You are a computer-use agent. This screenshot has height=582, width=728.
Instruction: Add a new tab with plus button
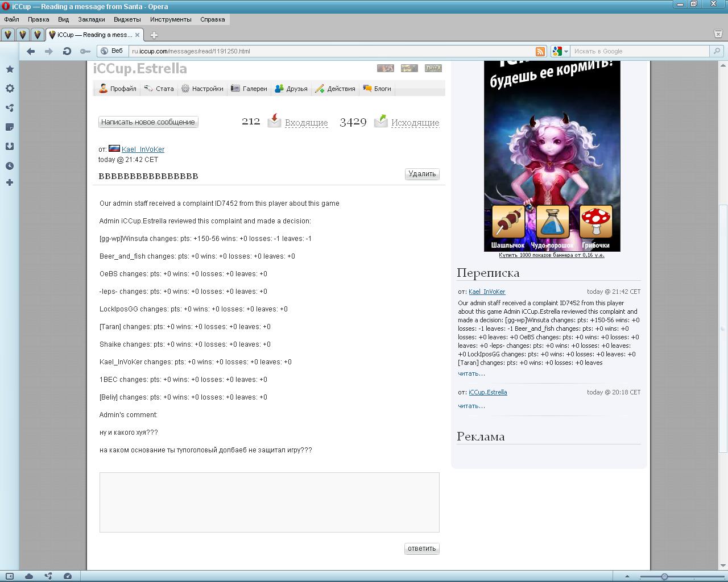[154, 35]
